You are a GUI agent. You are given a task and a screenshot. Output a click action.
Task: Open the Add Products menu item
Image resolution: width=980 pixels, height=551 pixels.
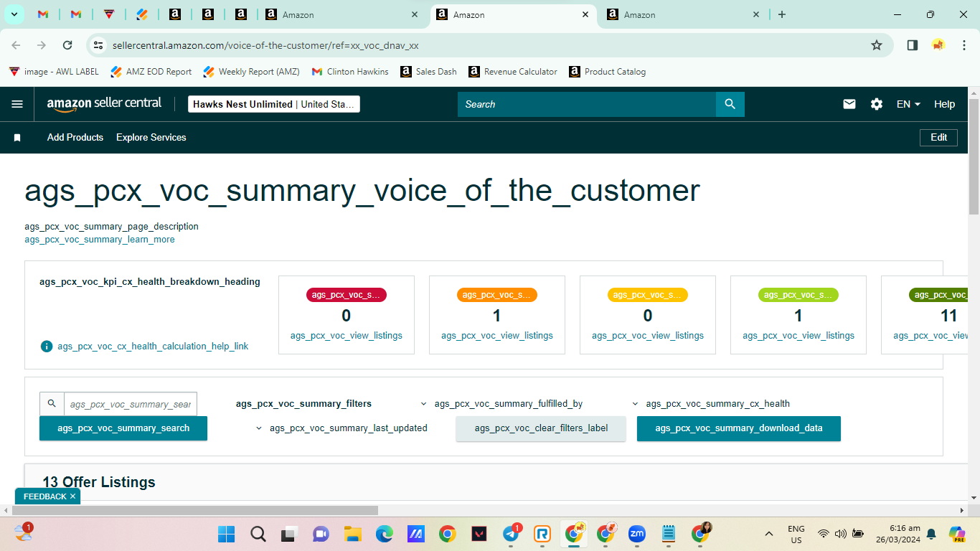point(75,138)
